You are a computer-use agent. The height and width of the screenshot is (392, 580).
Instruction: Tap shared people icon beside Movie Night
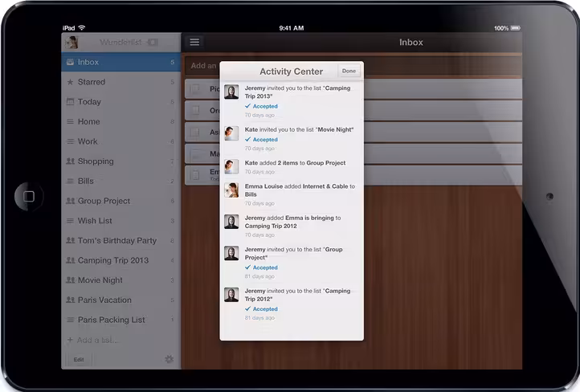coord(70,280)
